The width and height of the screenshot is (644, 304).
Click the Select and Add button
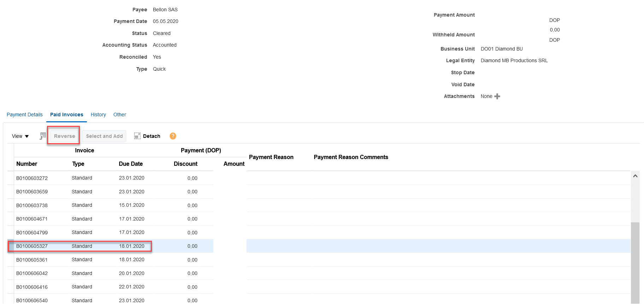click(x=104, y=136)
